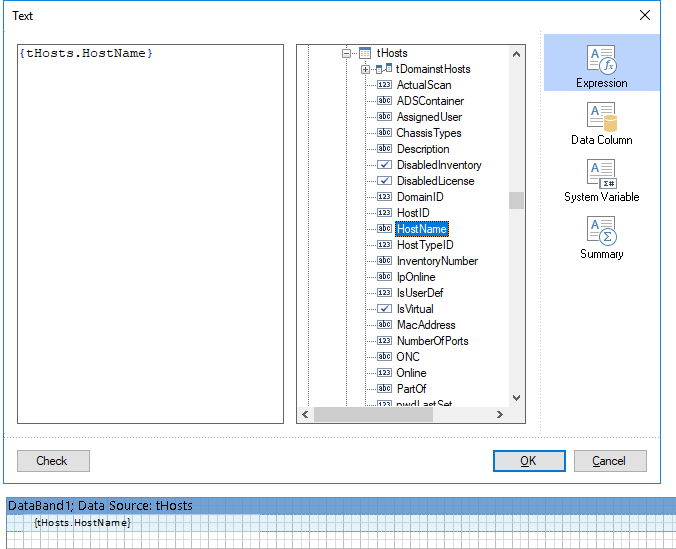Select the NumberOfPorts column

(432, 341)
